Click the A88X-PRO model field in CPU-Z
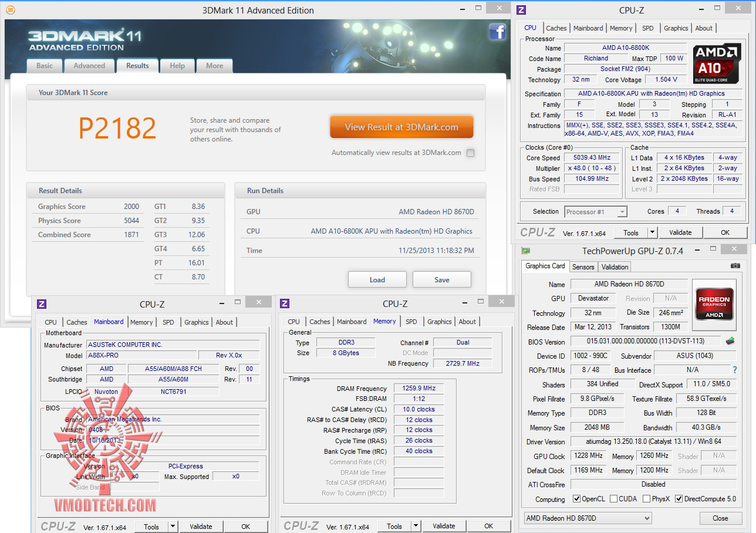Screen dimensions: 756x533 tap(141, 355)
